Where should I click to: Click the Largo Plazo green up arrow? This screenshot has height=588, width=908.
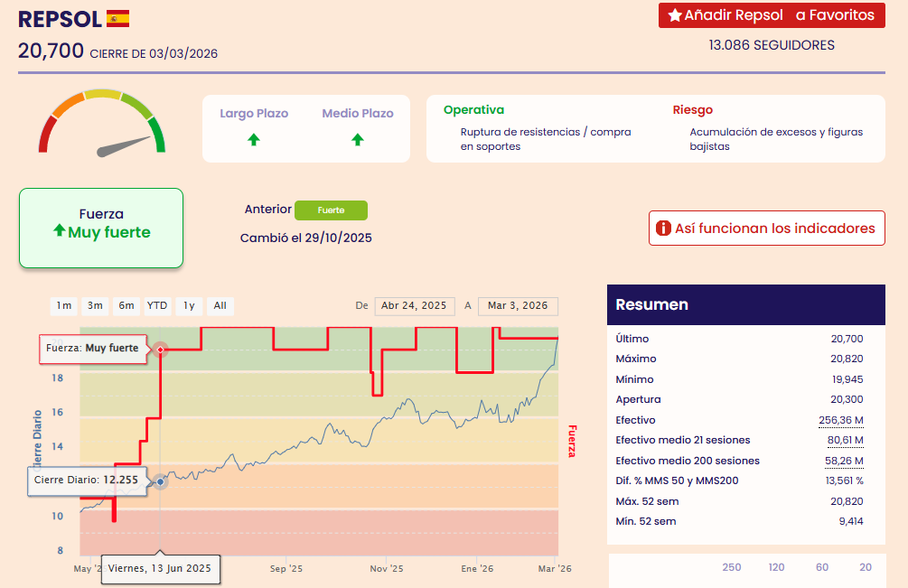point(254,139)
